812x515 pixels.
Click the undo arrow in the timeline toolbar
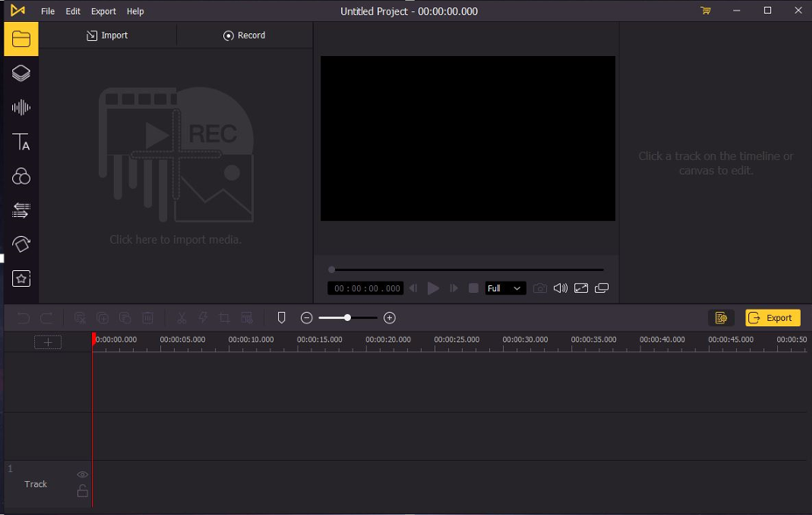[24, 317]
